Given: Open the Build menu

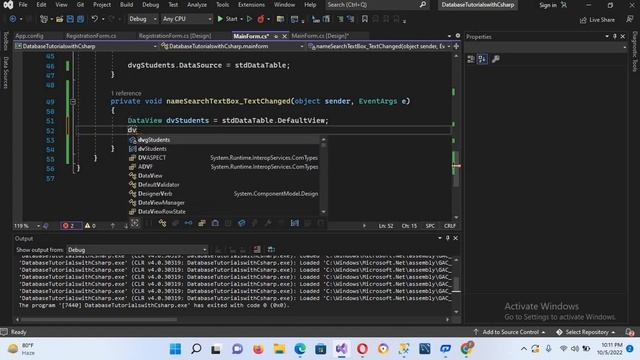Looking at the screenshot, I should 127,5.
